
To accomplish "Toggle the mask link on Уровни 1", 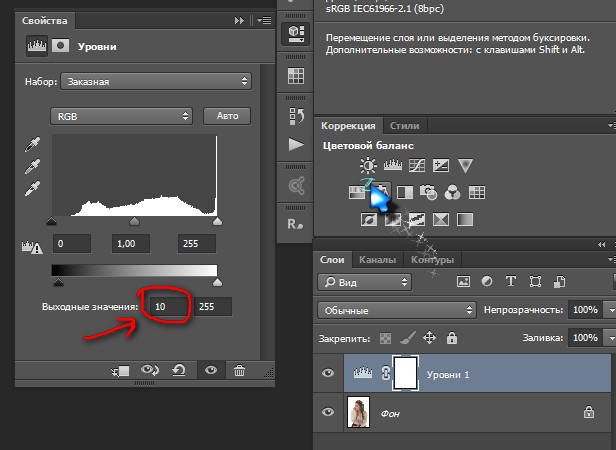I will [x=386, y=373].
